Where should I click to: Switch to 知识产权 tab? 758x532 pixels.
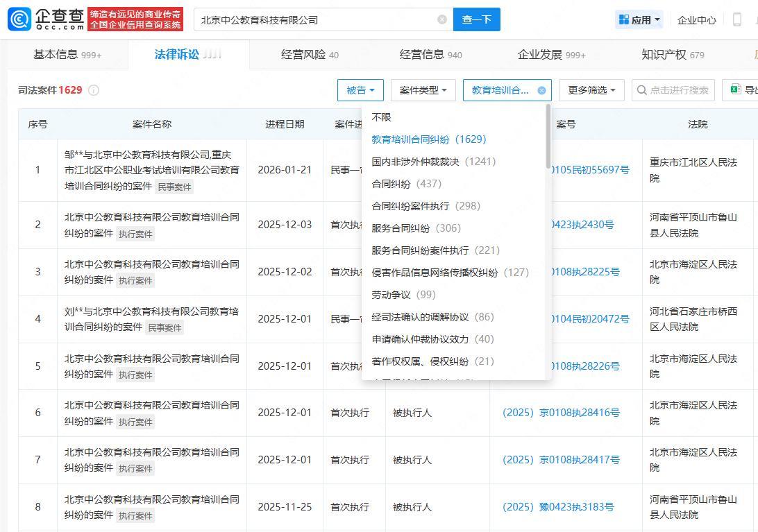673,55
